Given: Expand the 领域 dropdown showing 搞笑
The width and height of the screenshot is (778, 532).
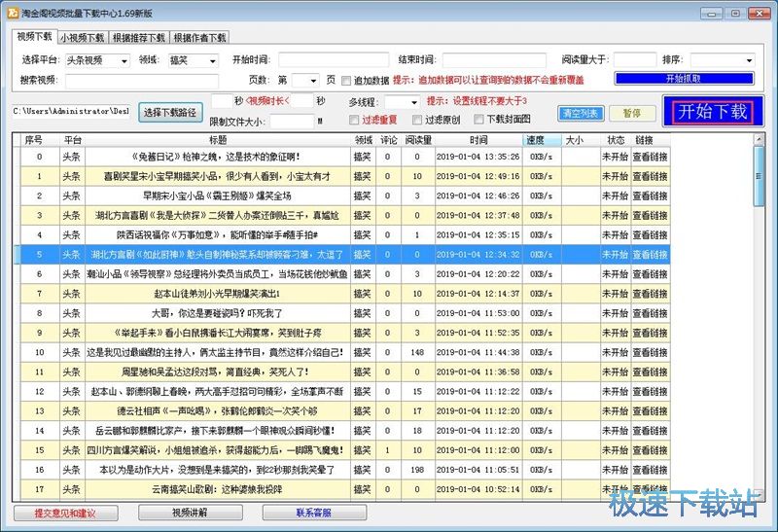Looking at the screenshot, I should [x=193, y=60].
